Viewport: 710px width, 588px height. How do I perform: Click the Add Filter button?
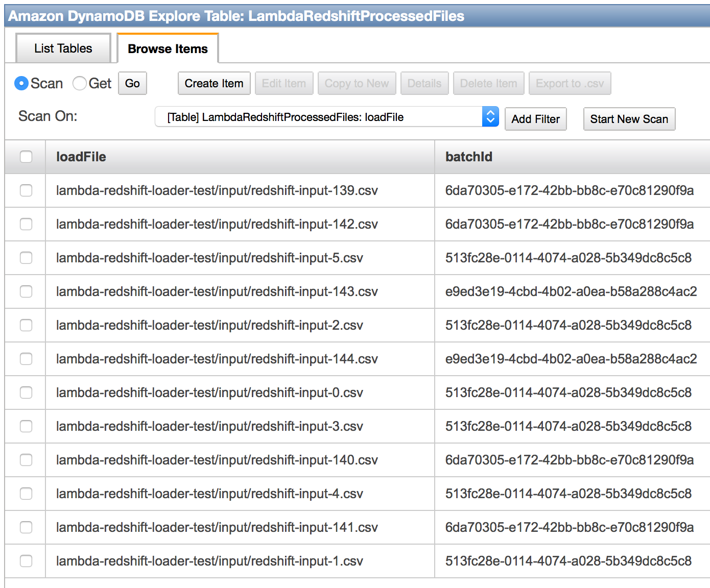point(536,119)
